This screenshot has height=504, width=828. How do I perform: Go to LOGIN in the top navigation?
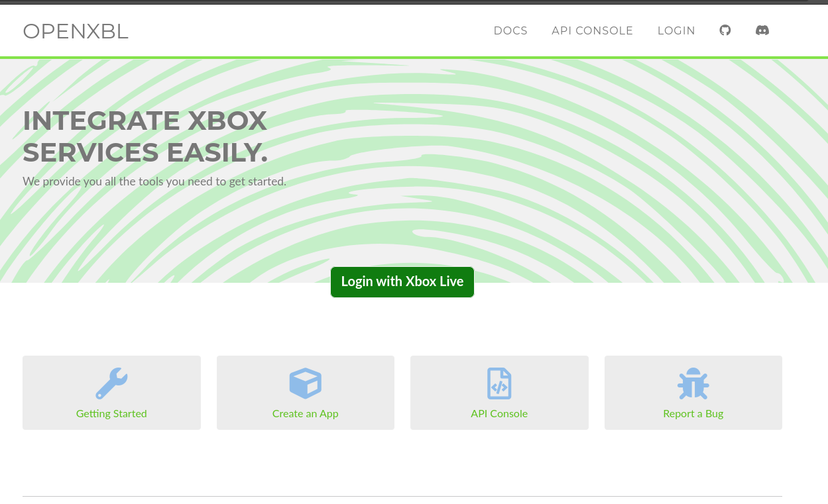pyautogui.click(x=676, y=30)
